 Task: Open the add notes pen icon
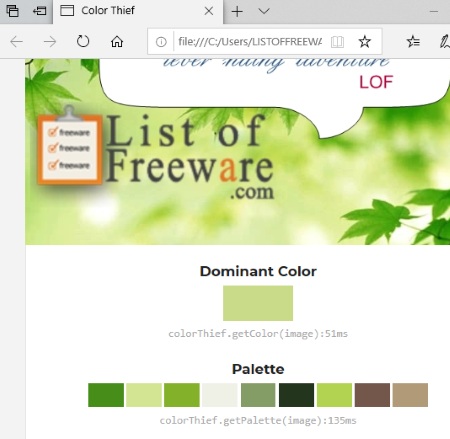[x=444, y=42]
